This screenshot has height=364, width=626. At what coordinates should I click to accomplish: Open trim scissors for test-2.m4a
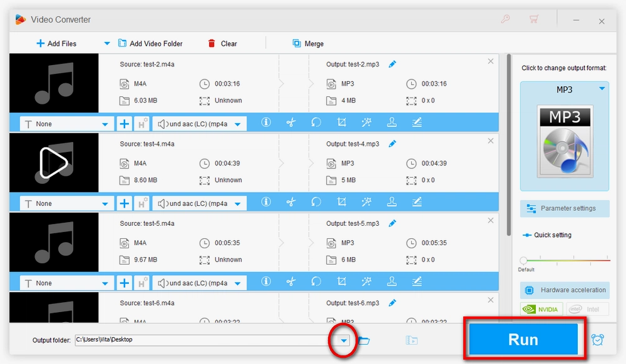291,123
